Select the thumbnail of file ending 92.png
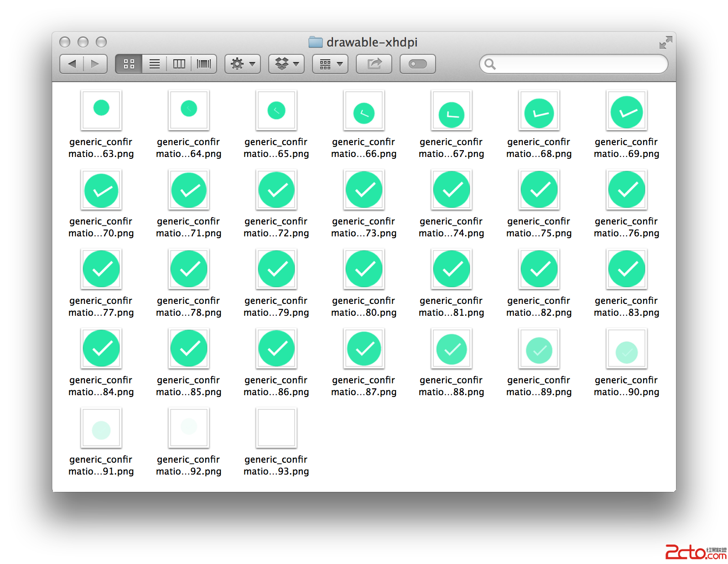 (x=189, y=428)
